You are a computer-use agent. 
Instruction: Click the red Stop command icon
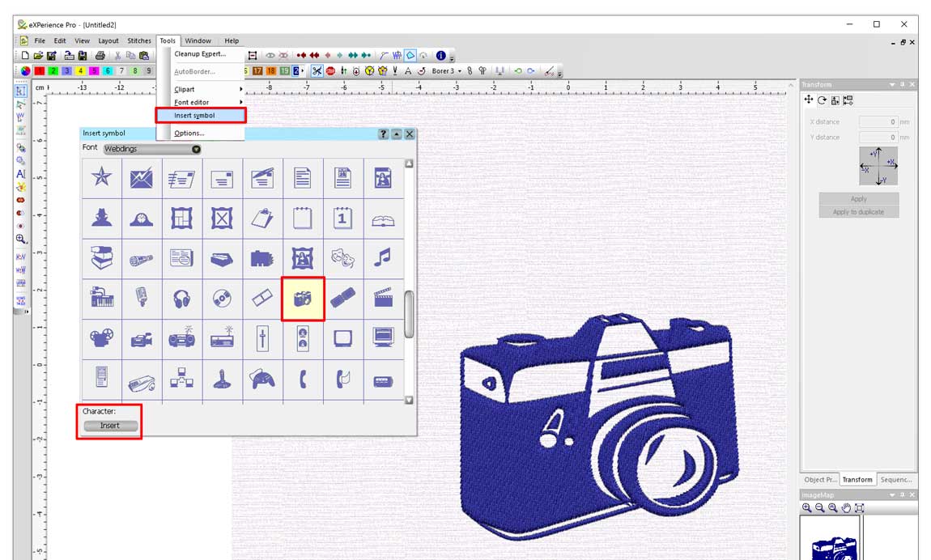click(x=330, y=70)
